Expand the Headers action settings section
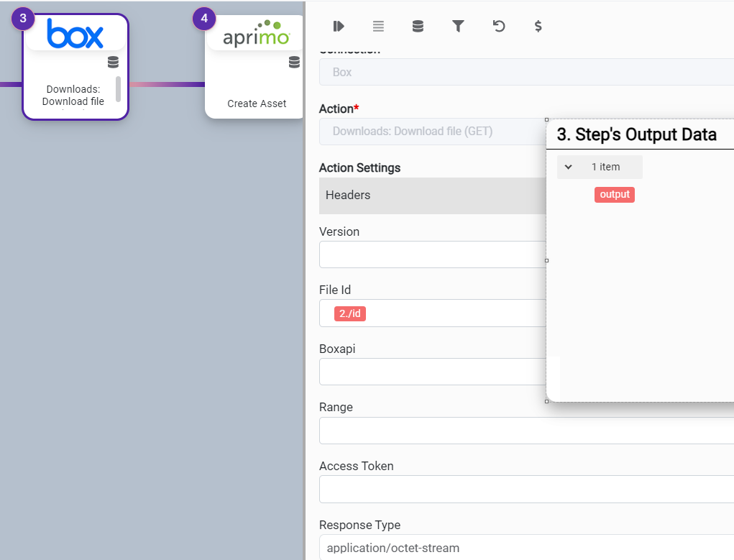This screenshot has width=734, height=560. coord(431,196)
